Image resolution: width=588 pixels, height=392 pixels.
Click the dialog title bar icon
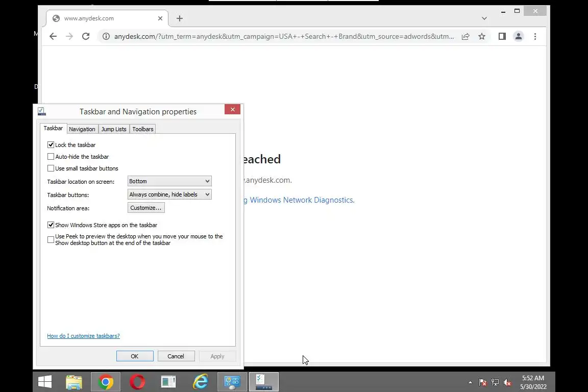[42, 111]
